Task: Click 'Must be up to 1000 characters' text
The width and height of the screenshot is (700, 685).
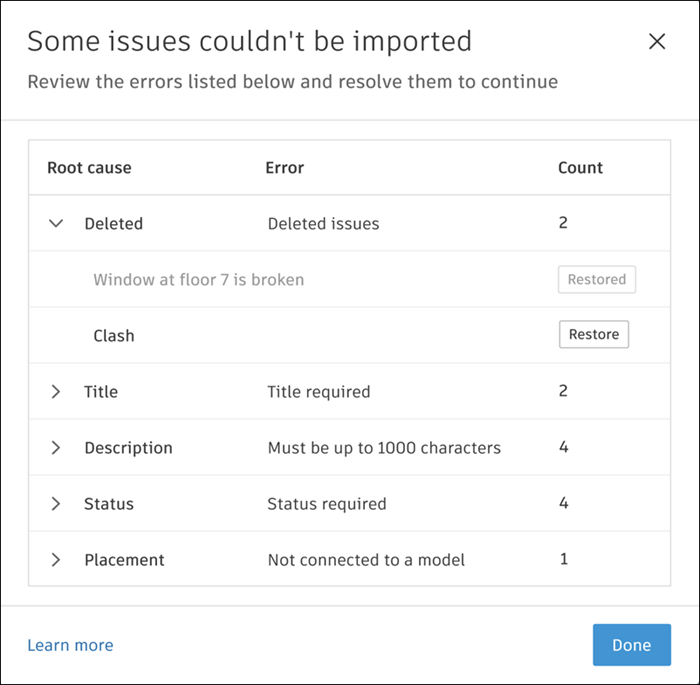Action: [x=384, y=448]
